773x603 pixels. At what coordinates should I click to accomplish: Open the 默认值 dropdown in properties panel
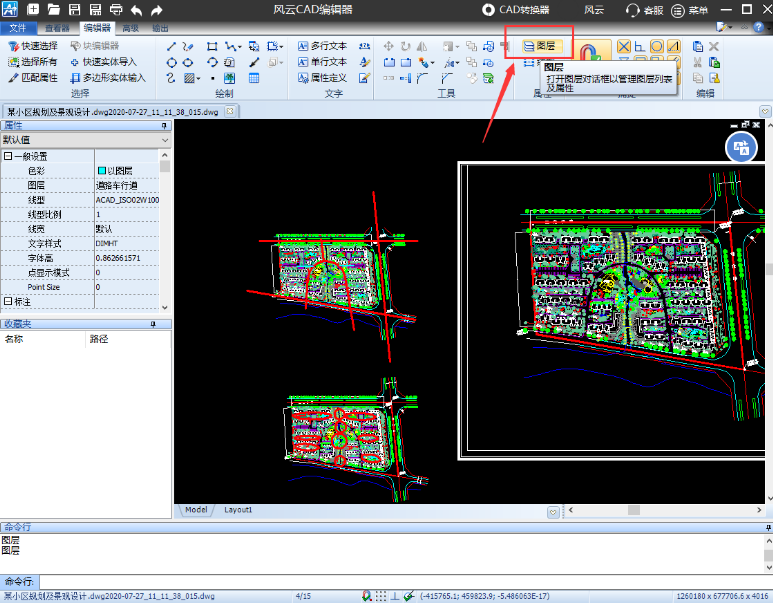pos(166,141)
